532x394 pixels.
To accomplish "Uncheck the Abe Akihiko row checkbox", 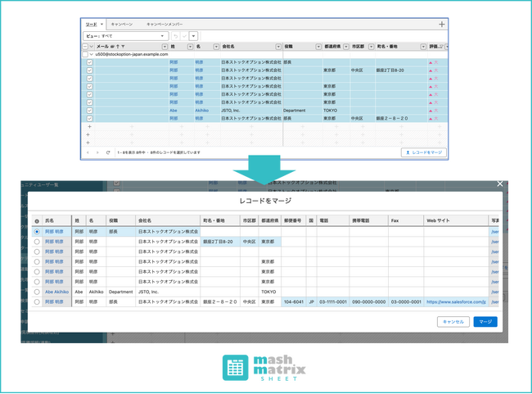I will click(x=89, y=109).
